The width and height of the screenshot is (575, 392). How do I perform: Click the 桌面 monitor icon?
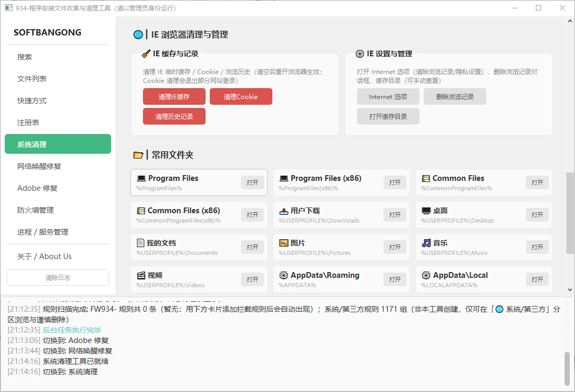click(x=426, y=211)
